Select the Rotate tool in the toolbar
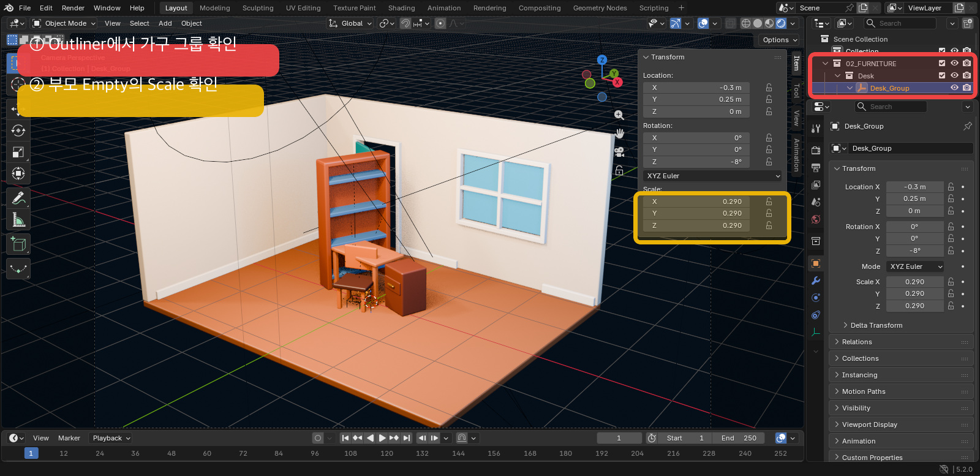 [18, 130]
